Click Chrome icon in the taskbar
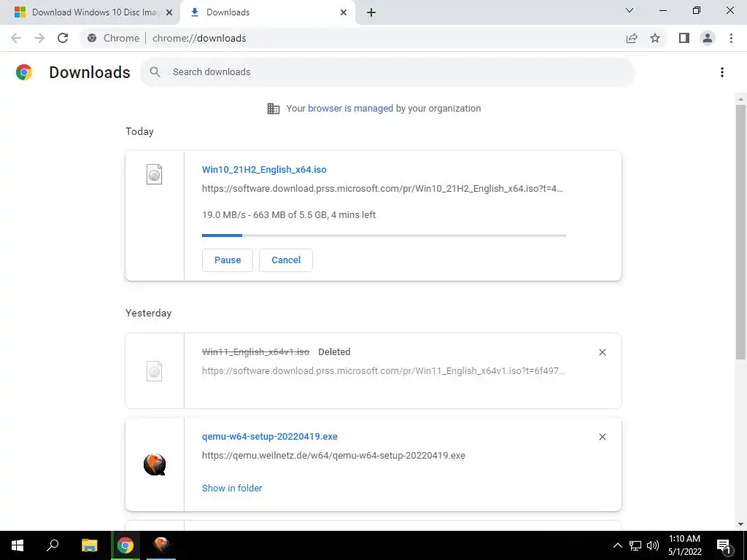The image size is (747, 560). pos(125,545)
